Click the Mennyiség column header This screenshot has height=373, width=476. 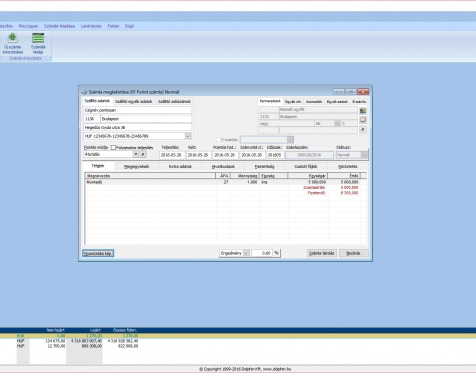[x=244, y=176]
